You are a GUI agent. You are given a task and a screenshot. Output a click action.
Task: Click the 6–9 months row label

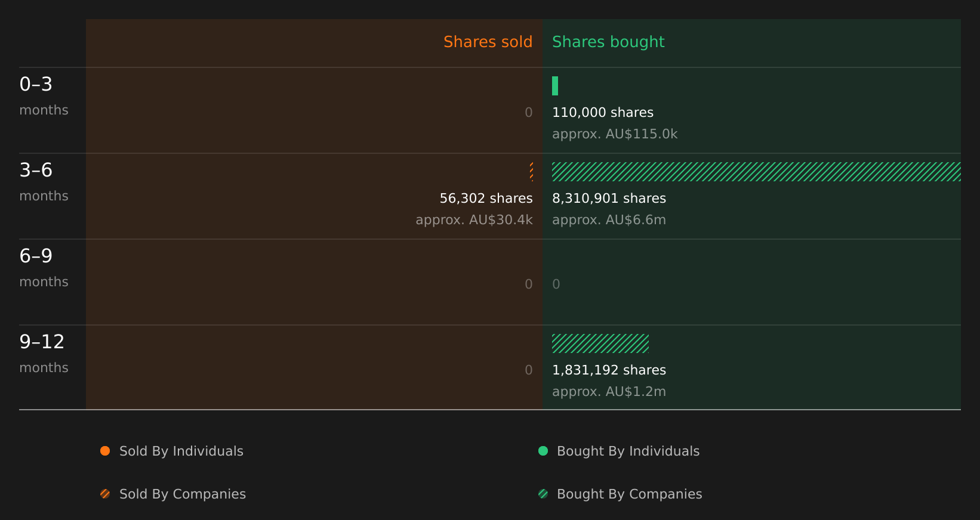click(44, 268)
